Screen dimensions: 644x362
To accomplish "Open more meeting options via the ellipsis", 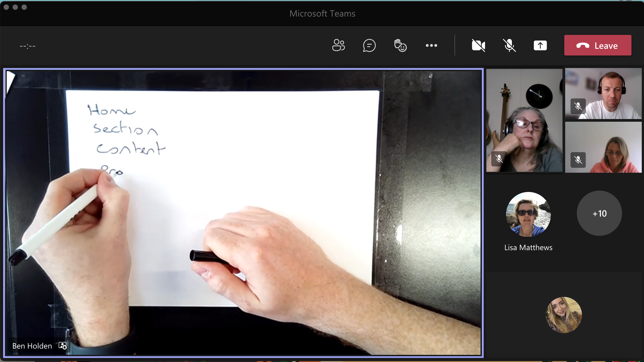I will point(431,45).
